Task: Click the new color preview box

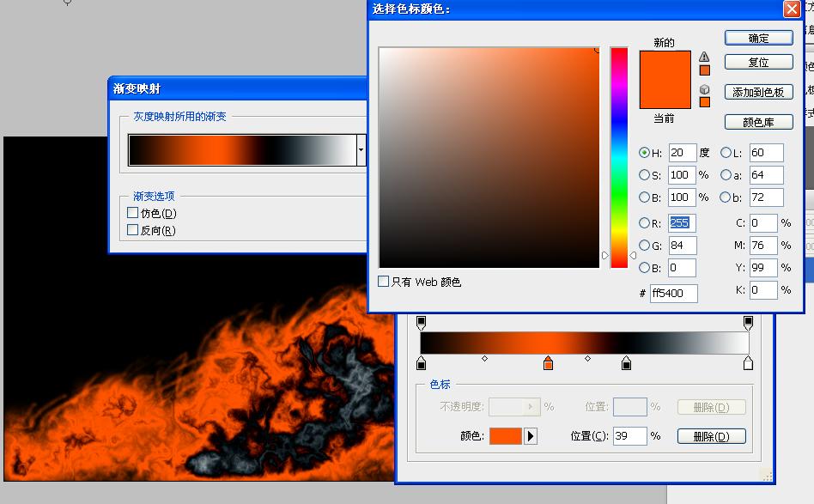Action: click(x=665, y=65)
